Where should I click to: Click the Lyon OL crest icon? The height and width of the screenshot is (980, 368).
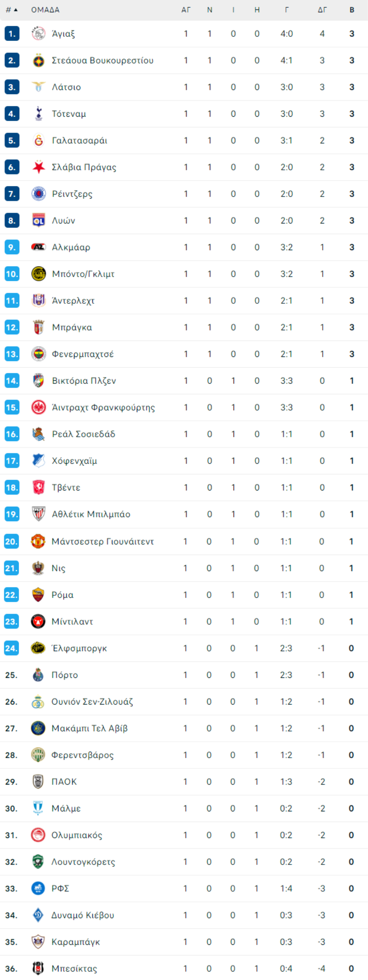[x=38, y=221]
